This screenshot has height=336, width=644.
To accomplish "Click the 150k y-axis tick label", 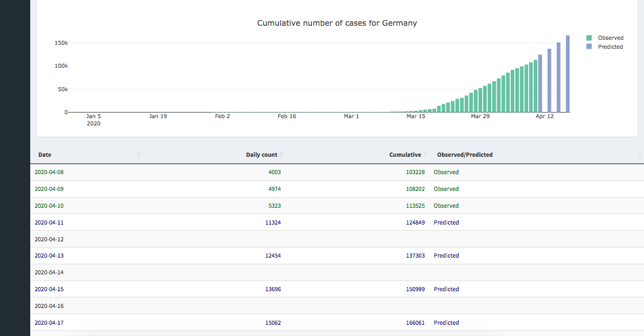I will tap(60, 43).
